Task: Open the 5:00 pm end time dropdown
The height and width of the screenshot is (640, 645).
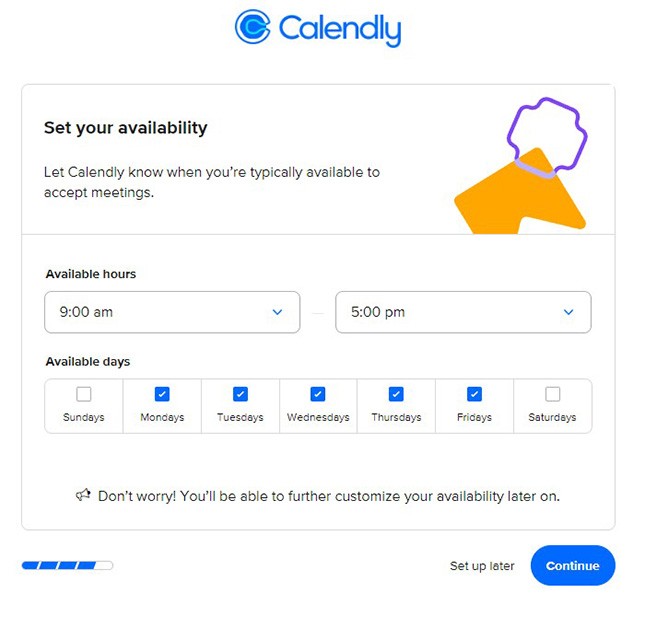Action: pos(463,312)
